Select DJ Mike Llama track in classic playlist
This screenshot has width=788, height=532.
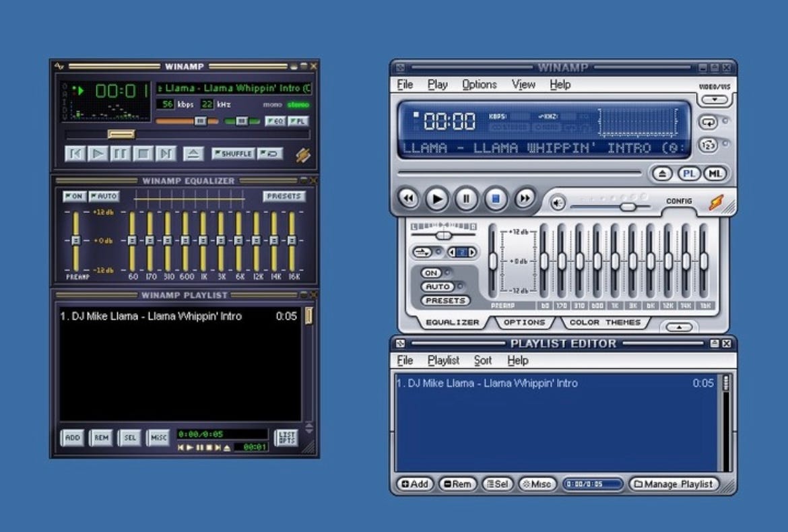[x=180, y=316]
